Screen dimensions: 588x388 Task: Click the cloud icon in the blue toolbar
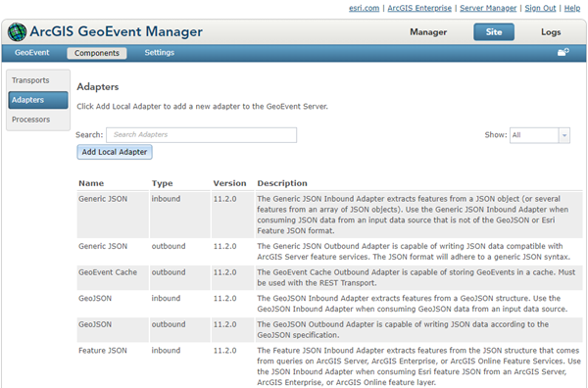pos(563,52)
